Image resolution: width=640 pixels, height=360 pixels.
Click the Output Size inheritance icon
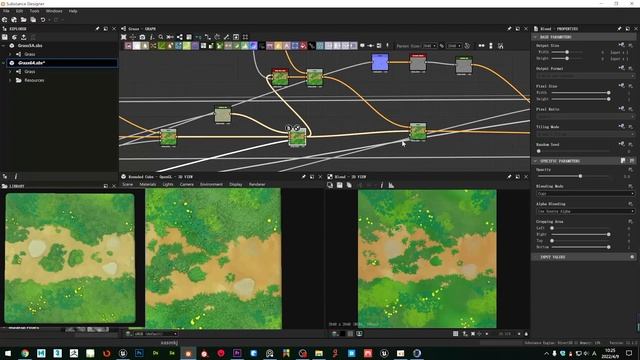621,45
